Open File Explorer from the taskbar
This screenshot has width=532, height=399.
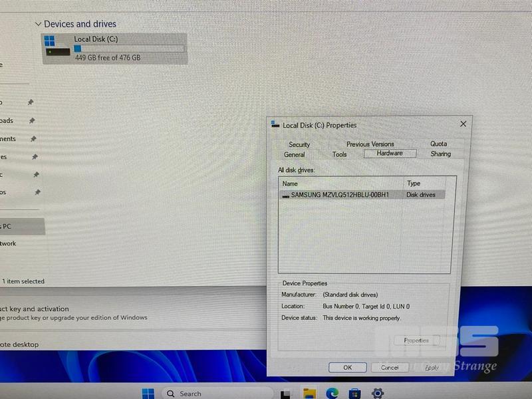tap(309, 394)
